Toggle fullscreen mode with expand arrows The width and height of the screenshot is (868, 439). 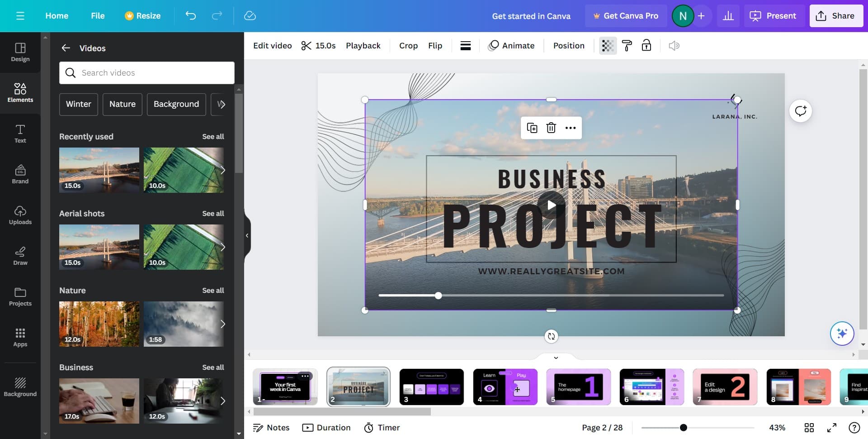[x=832, y=428]
